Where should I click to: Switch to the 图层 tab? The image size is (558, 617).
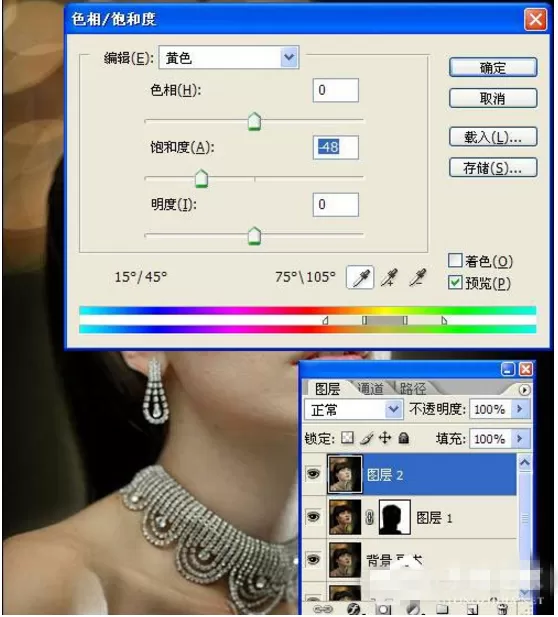click(327, 389)
